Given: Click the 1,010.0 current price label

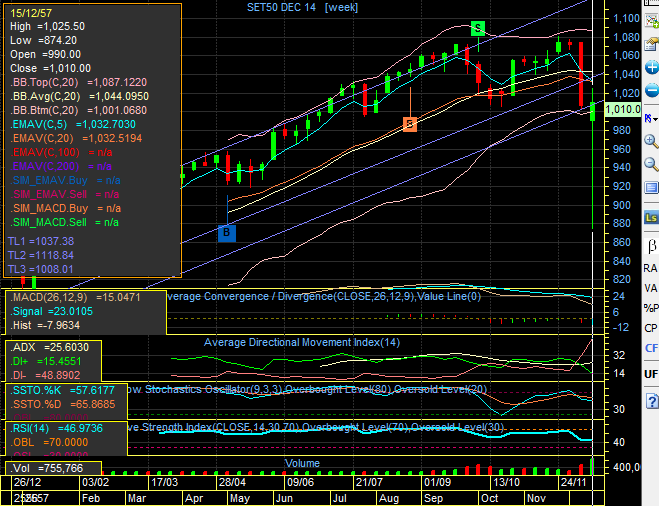Looking at the screenshot, I should (x=623, y=110).
